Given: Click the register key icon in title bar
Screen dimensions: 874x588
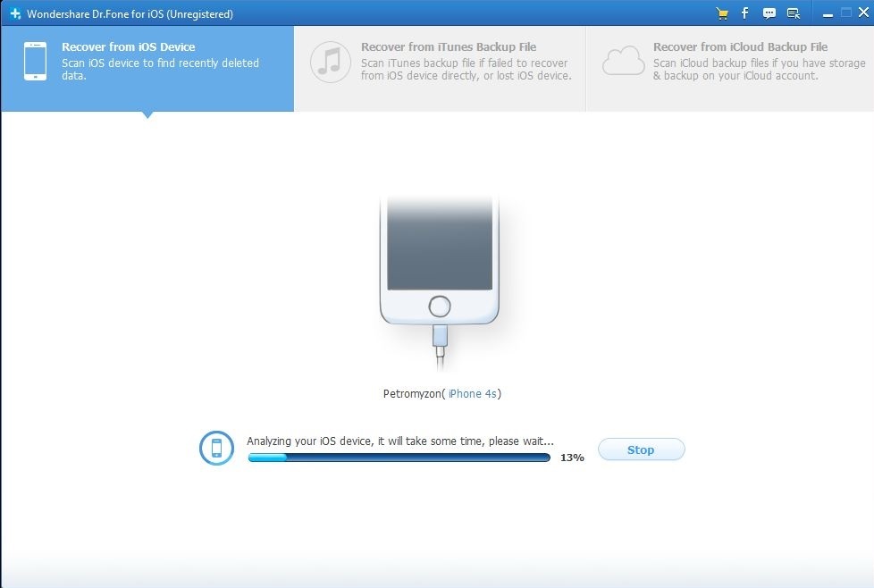Looking at the screenshot, I should [x=794, y=14].
